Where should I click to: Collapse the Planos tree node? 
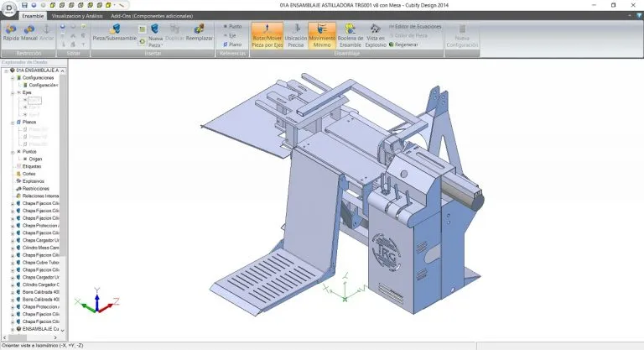(13, 122)
